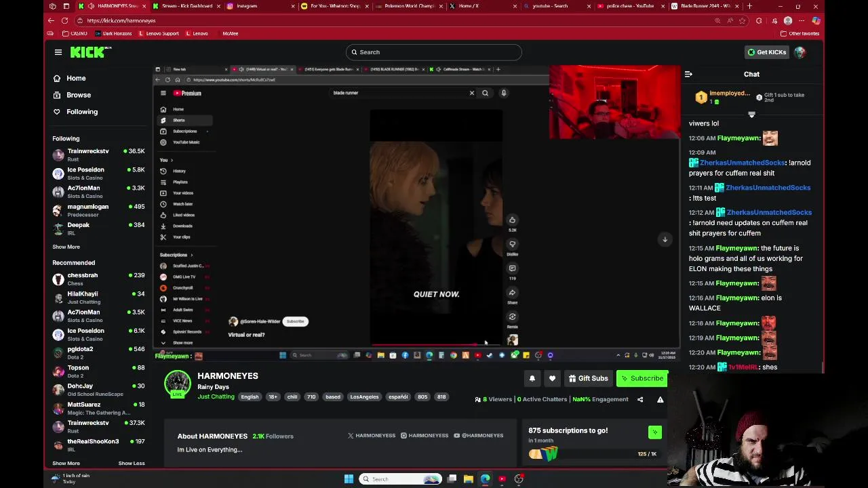Select the English language tag

(250, 397)
